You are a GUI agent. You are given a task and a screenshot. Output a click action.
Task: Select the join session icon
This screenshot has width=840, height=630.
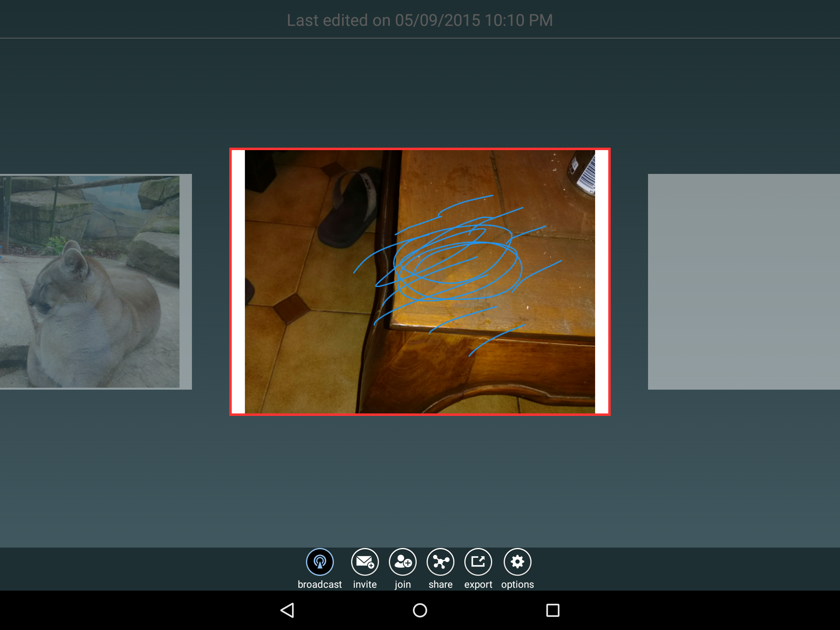403,562
